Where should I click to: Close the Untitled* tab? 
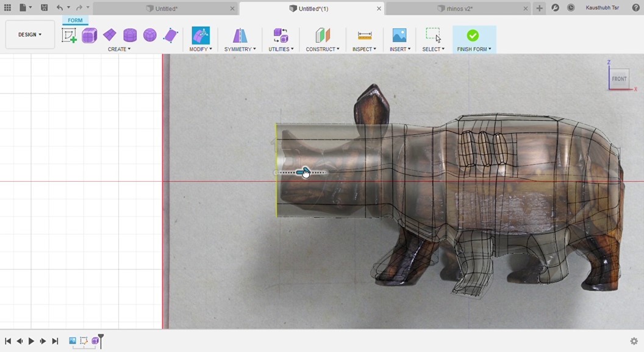232,9
